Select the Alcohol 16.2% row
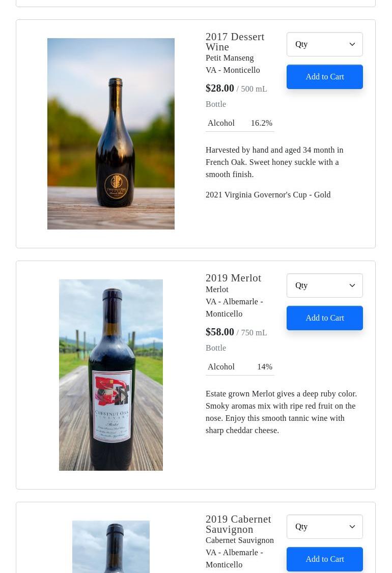392x573 pixels. 240,123
